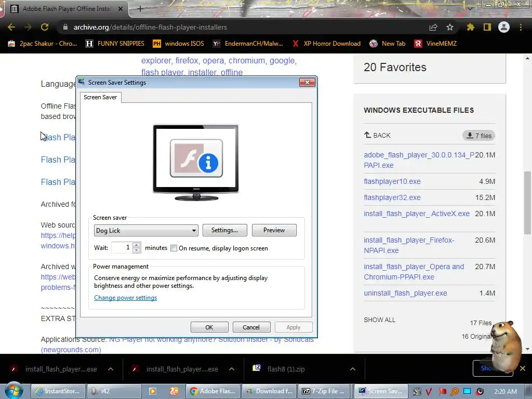Click the red V tray icon
The width and height of the screenshot is (532, 399).
tap(429, 392)
